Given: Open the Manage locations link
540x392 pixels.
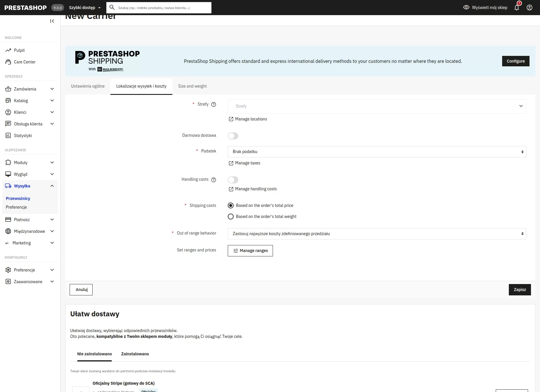Looking at the screenshot, I should [x=250, y=119].
